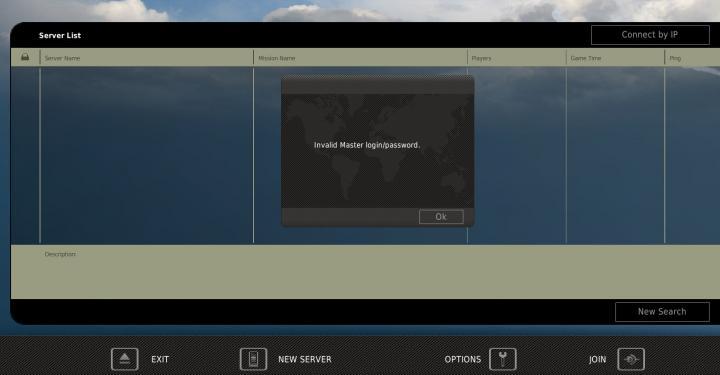Sort list by Players column header

tap(481, 58)
